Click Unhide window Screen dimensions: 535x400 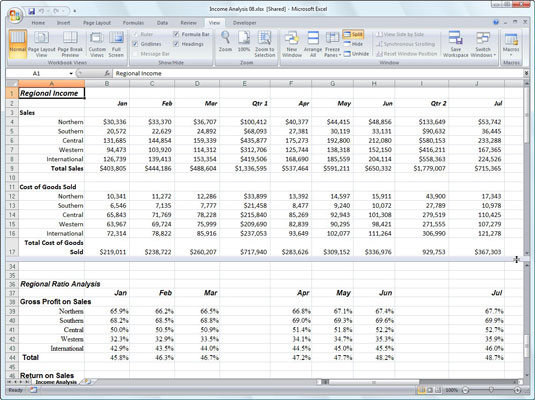[x=356, y=54]
